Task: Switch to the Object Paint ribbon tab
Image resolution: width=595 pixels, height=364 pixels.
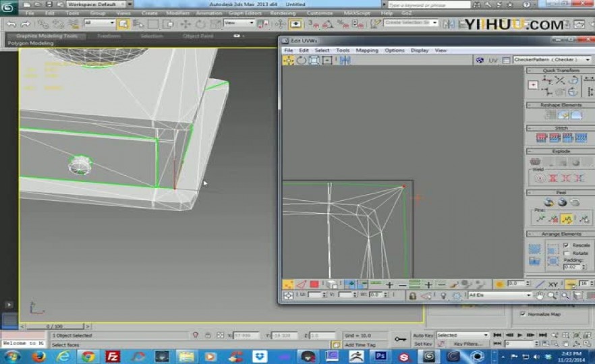Action: click(x=198, y=36)
